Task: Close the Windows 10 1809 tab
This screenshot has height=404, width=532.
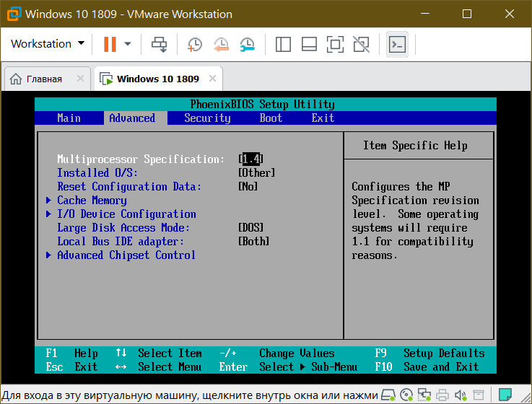Action: point(212,79)
